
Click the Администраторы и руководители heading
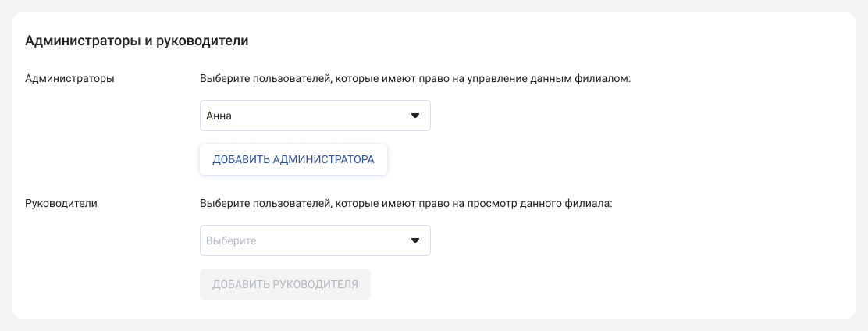coord(137,41)
